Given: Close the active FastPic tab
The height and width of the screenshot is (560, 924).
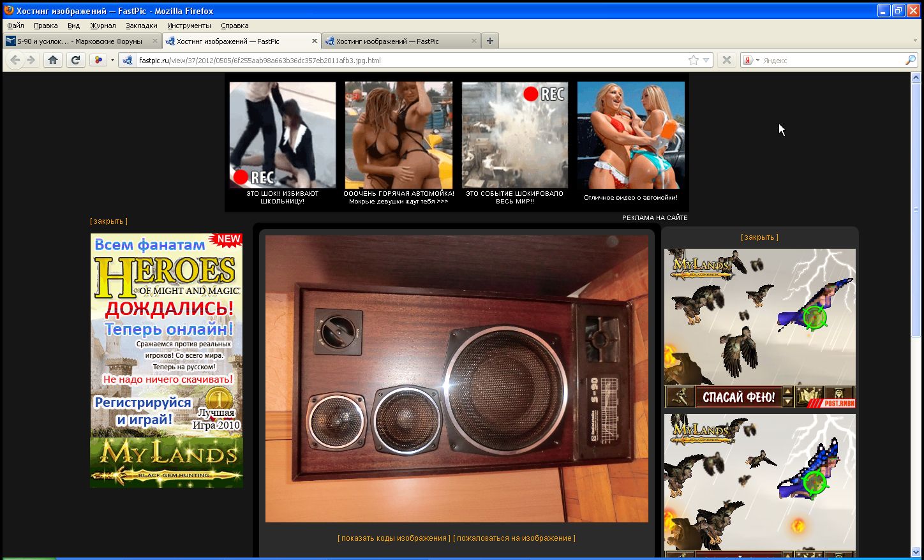Looking at the screenshot, I should (x=314, y=41).
